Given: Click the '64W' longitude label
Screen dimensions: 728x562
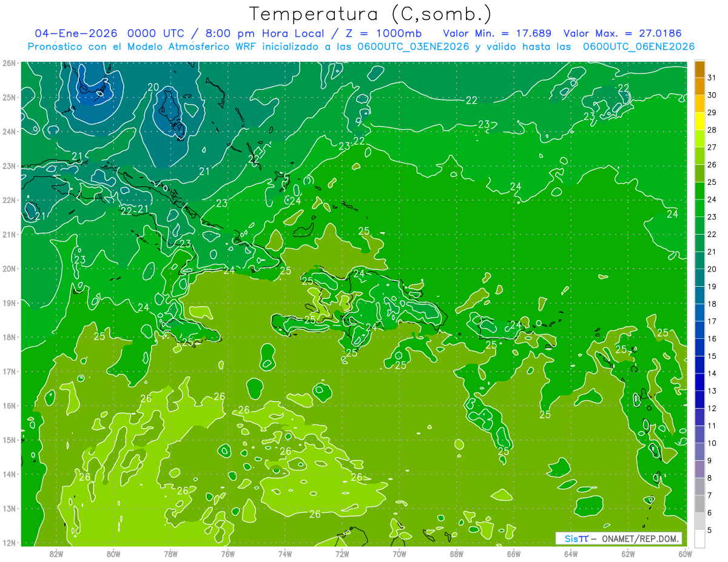Looking at the screenshot, I should coord(571,553).
